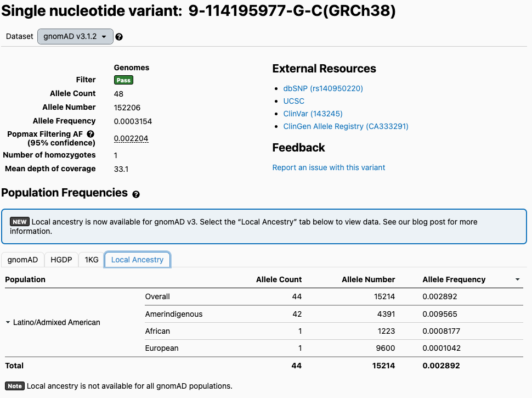Switch to the gnomAD tab
This screenshot has height=398, width=532.
(x=22, y=260)
